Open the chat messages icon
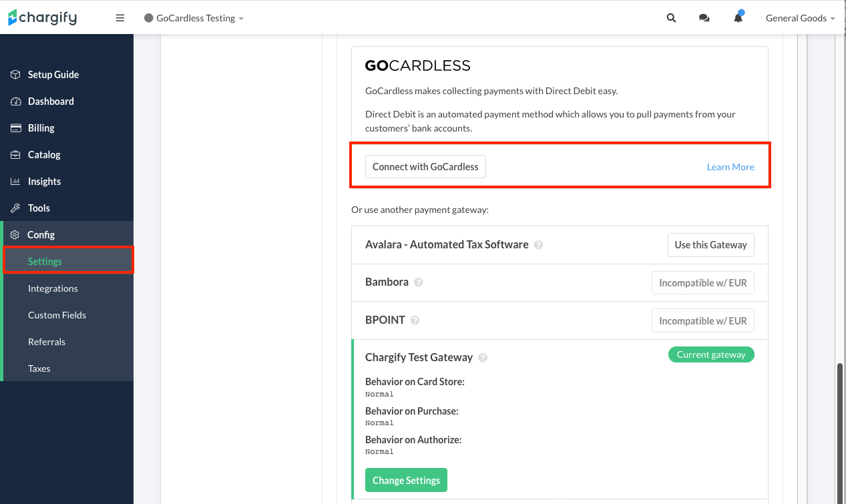 pos(704,18)
